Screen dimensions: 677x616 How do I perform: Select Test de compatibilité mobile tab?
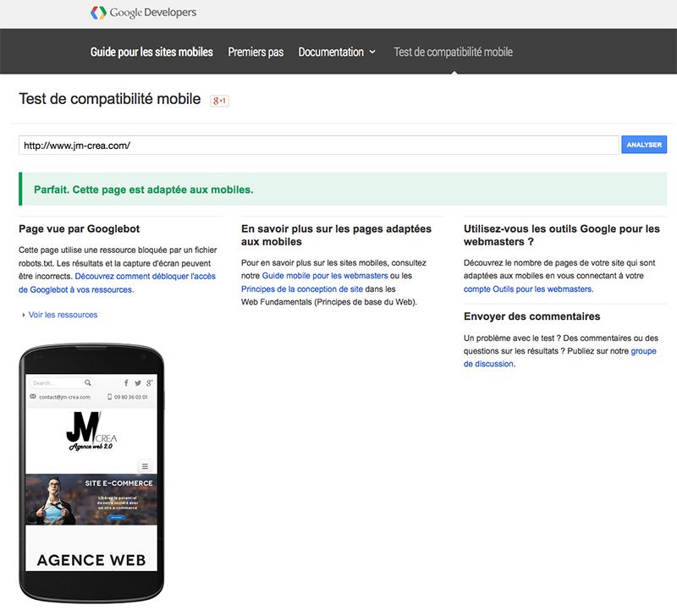pyautogui.click(x=454, y=52)
